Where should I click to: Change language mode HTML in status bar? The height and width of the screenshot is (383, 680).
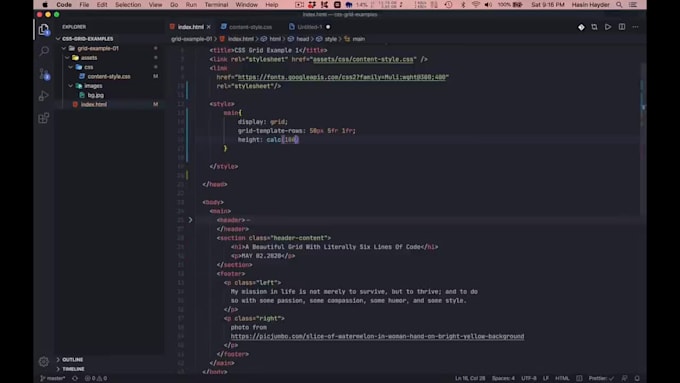(x=562, y=378)
